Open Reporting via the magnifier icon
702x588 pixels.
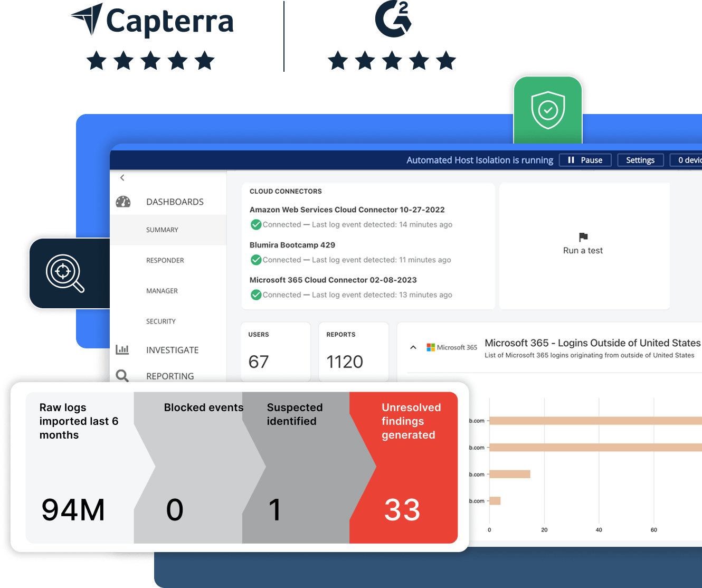(123, 376)
